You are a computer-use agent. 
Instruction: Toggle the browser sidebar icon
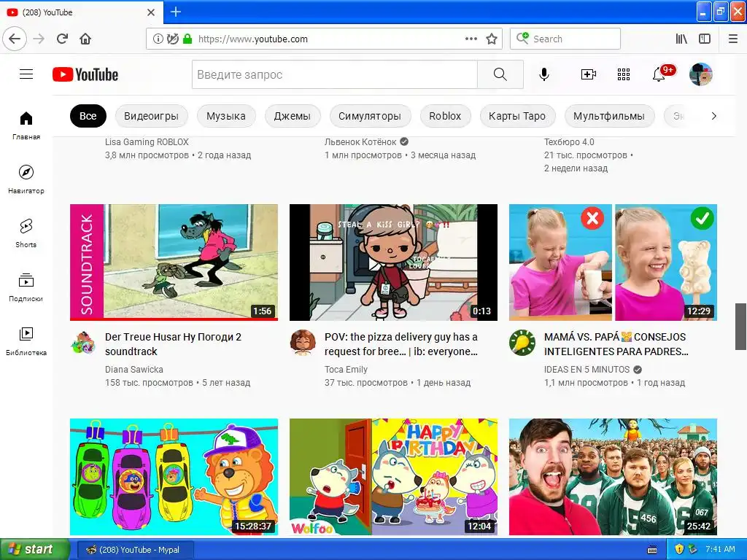[x=705, y=39]
